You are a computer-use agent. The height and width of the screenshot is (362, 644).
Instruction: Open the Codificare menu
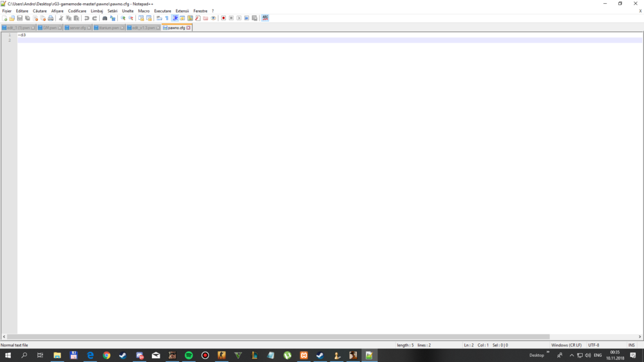pyautogui.click(x=77, y=11)
